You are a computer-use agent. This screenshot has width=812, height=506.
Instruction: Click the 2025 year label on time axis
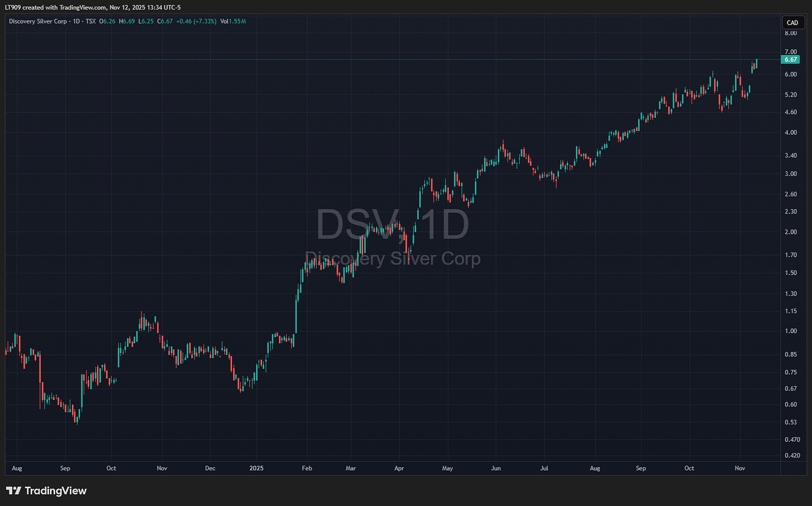(257, 469)
